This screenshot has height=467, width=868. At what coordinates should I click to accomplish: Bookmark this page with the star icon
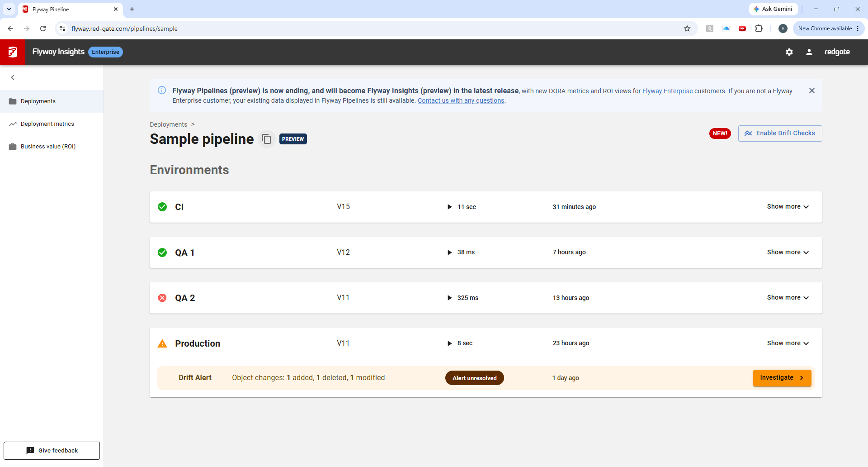(x=687, y=29)
